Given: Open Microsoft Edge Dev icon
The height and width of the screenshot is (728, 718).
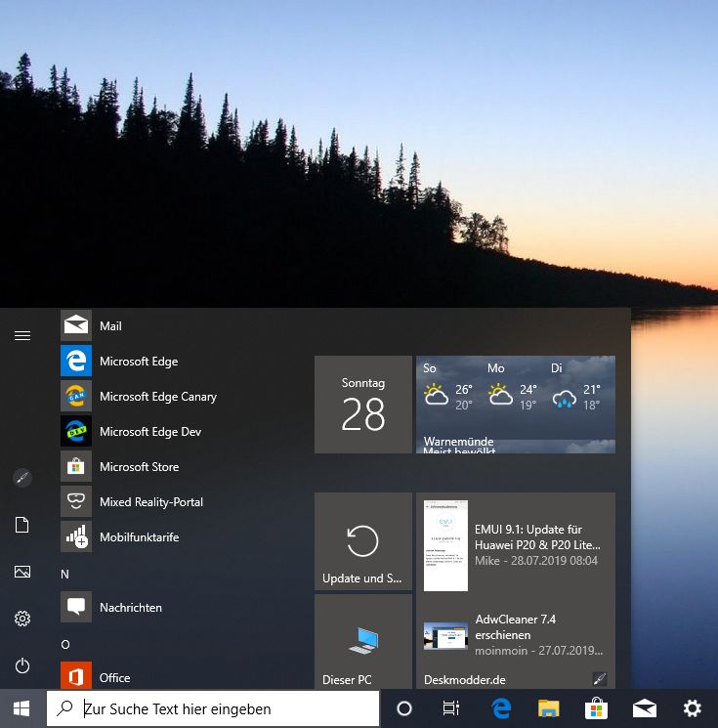Looking at the screenshot, I should point(76,431).
